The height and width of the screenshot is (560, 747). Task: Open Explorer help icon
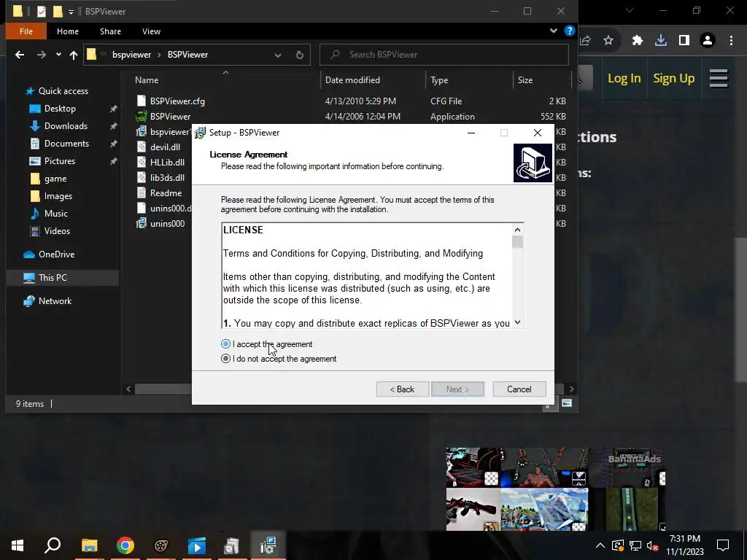pyautogui.click(x=569, y=31)
